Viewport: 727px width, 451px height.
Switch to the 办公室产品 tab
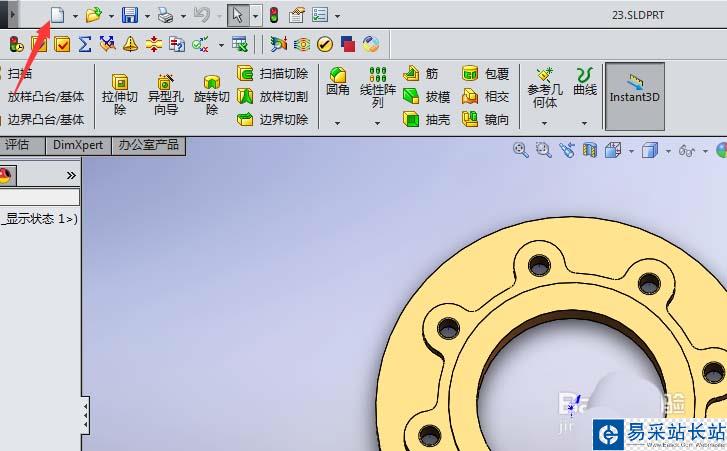148,145
